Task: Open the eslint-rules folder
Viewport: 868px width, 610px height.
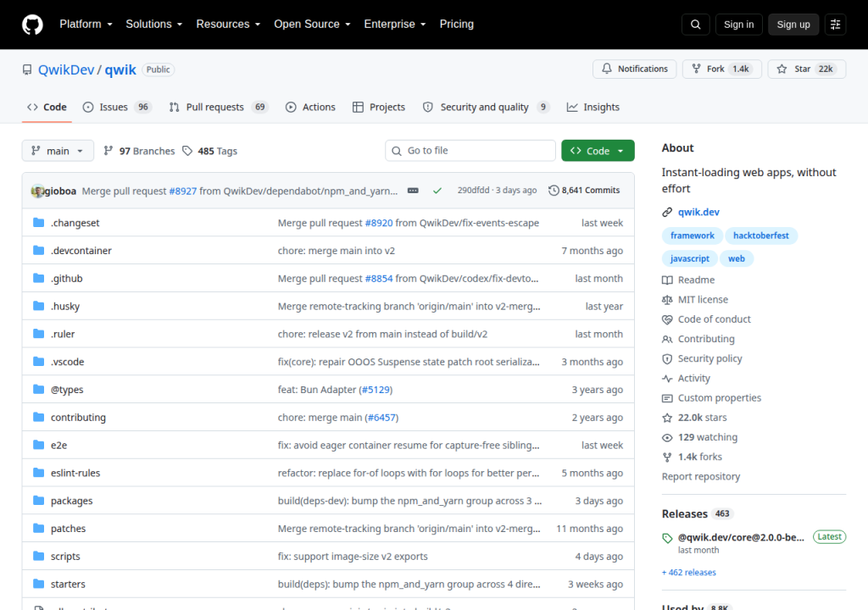Action: pos(75,473)
